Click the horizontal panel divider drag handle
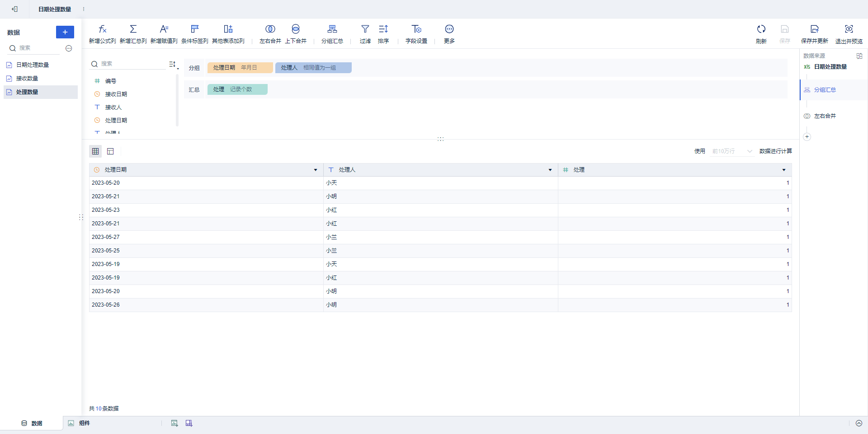This screenshot has width=868, height=434. (x=441, y=139)
